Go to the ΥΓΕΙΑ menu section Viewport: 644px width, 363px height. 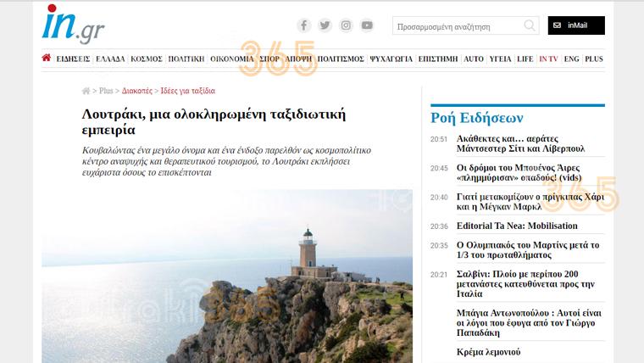pos(500,59)
